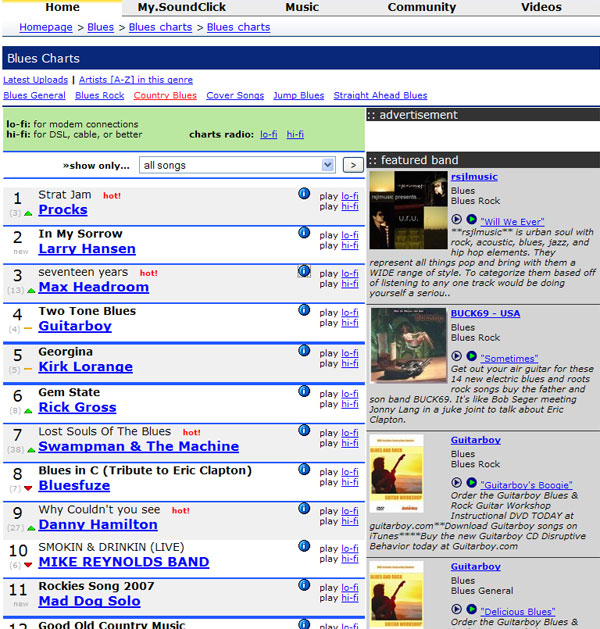Click info icon for Blues in C
Screen dimensions: 600x629
pyautogui.click(x=304, y=469)
